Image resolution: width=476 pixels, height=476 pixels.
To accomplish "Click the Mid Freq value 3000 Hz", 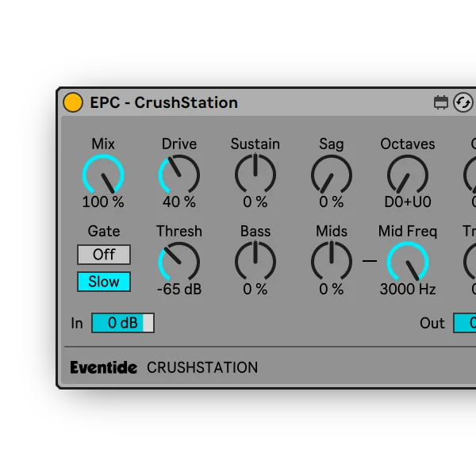I will 408,289.
